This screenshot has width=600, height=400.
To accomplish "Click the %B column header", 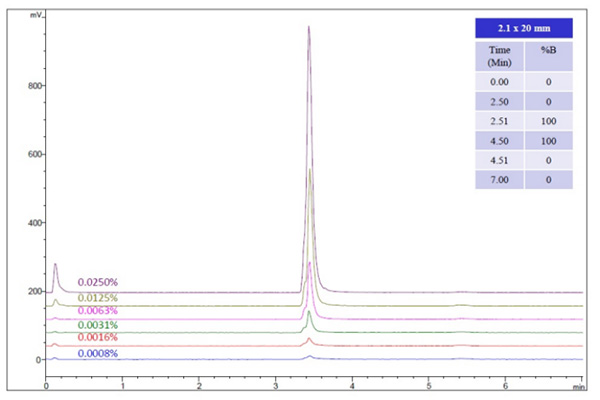I will (548, 48).
